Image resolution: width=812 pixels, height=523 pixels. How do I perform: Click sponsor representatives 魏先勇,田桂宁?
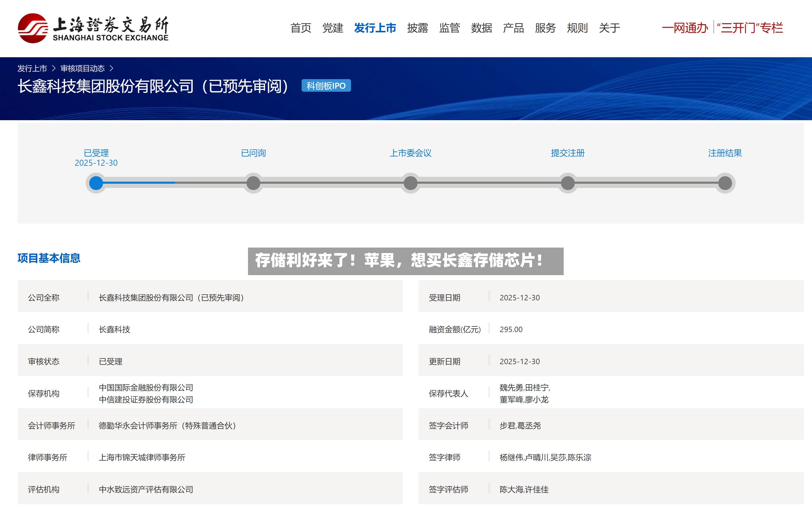tap(524, 388)
